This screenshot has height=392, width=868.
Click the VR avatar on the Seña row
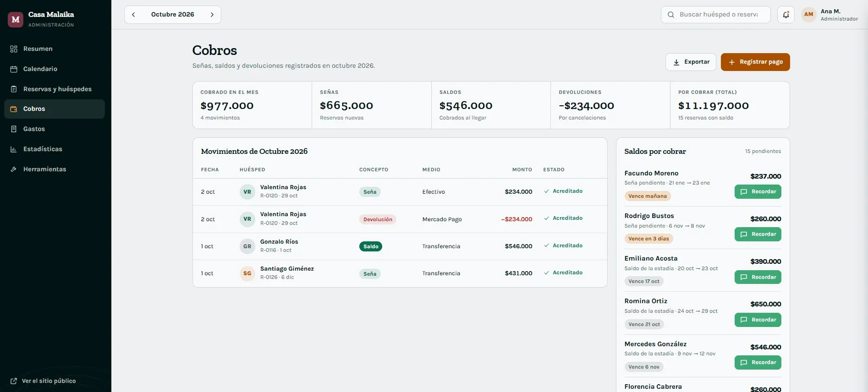(247, 192)
